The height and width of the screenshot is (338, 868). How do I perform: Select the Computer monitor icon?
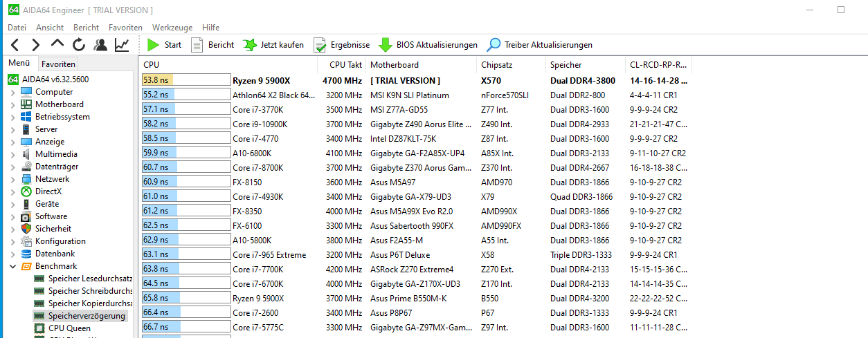pyautogui.click(x=26, y=92)
